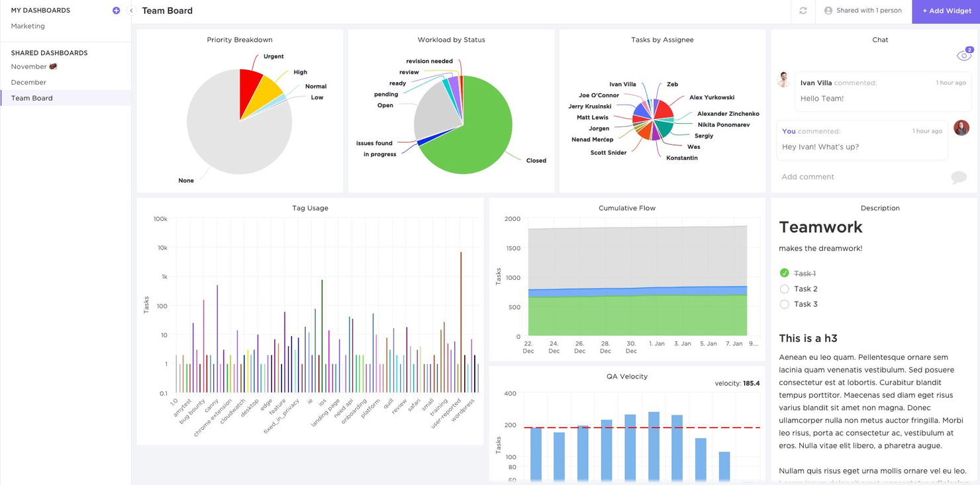
Task: Refresh the dashboard using the refresh icon
Action: [x=802, y=11]
